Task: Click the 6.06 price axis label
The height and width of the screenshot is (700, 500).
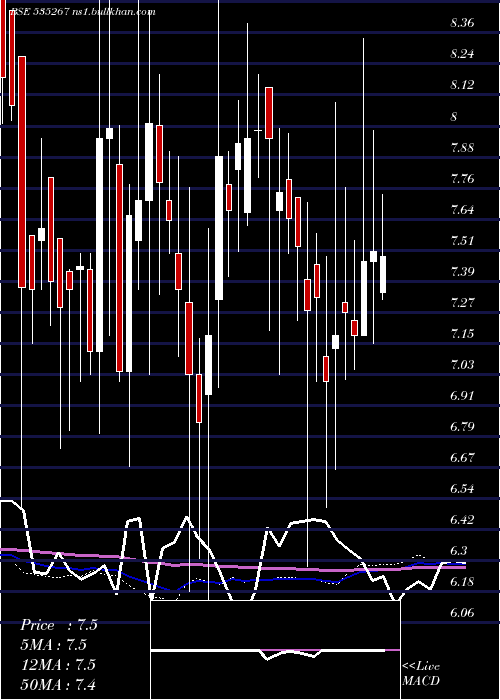Action: pyautogui.click(x=462, y=613)
